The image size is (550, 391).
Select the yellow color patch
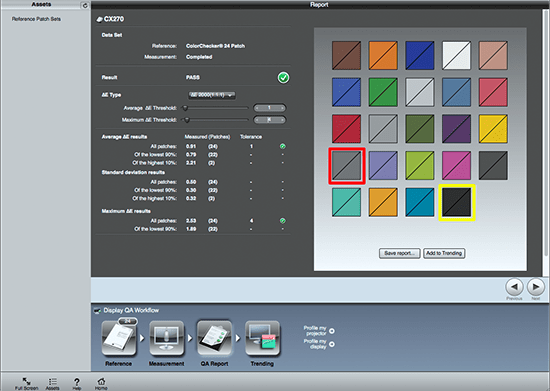click(x=493, y=129)
